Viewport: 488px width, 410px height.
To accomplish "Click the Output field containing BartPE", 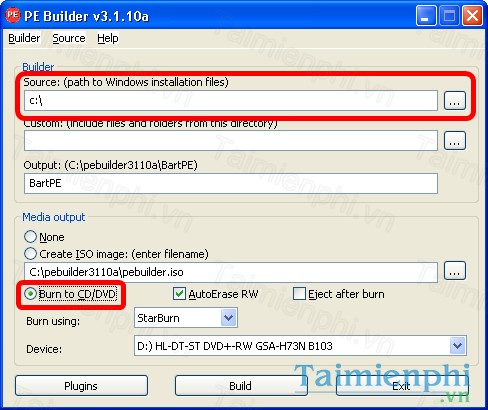I will click(x=231, y=183).
